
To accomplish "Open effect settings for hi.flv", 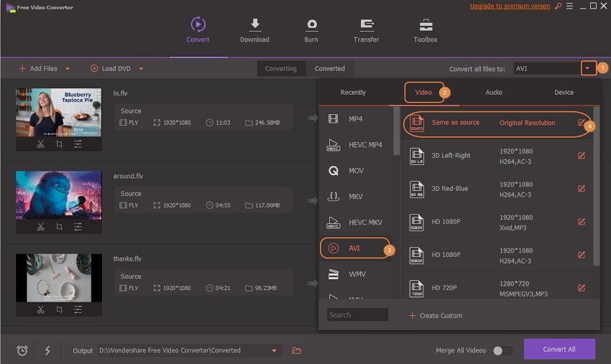I will 78,144.
